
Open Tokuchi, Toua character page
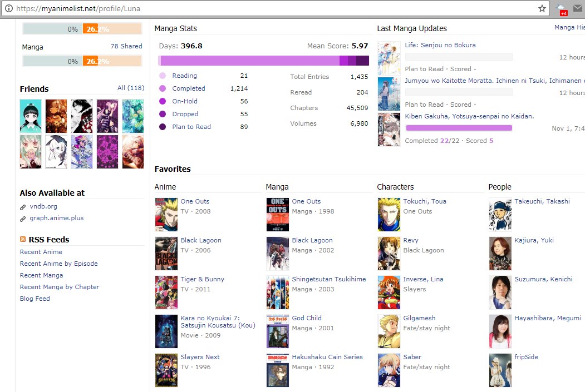click(x=425, y=201)
